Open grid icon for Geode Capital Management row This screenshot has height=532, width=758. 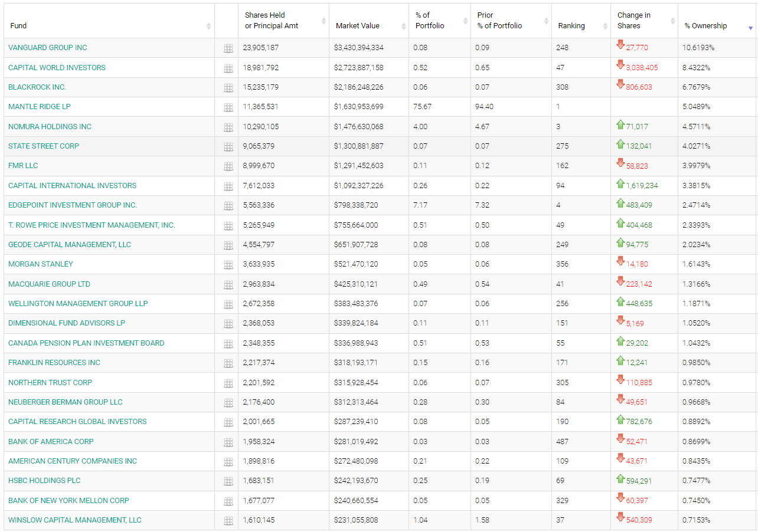[228, 245]
